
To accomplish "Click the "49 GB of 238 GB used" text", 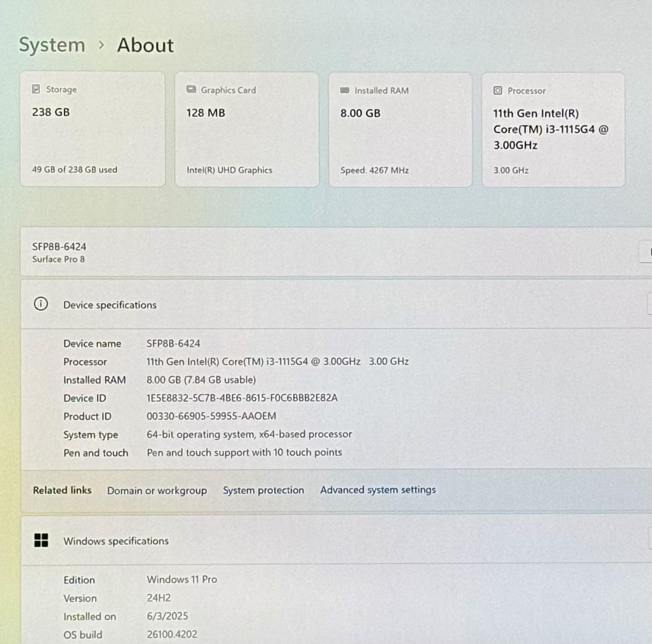I will click(74, 170).
